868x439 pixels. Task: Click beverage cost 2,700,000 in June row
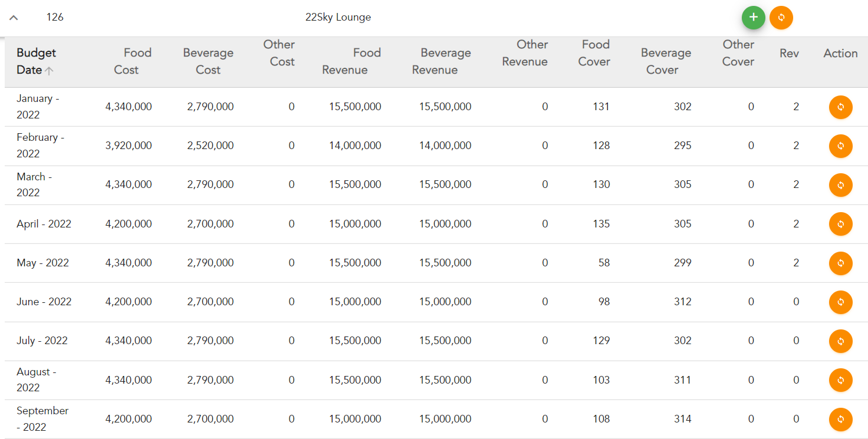pyautogui.click(x=211, y=302)
